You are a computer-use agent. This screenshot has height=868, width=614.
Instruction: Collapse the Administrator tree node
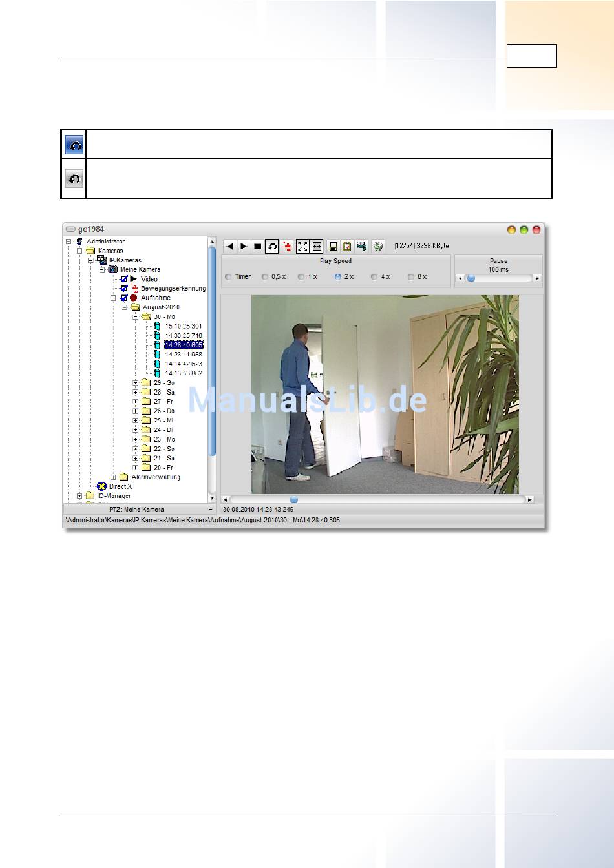69,242
